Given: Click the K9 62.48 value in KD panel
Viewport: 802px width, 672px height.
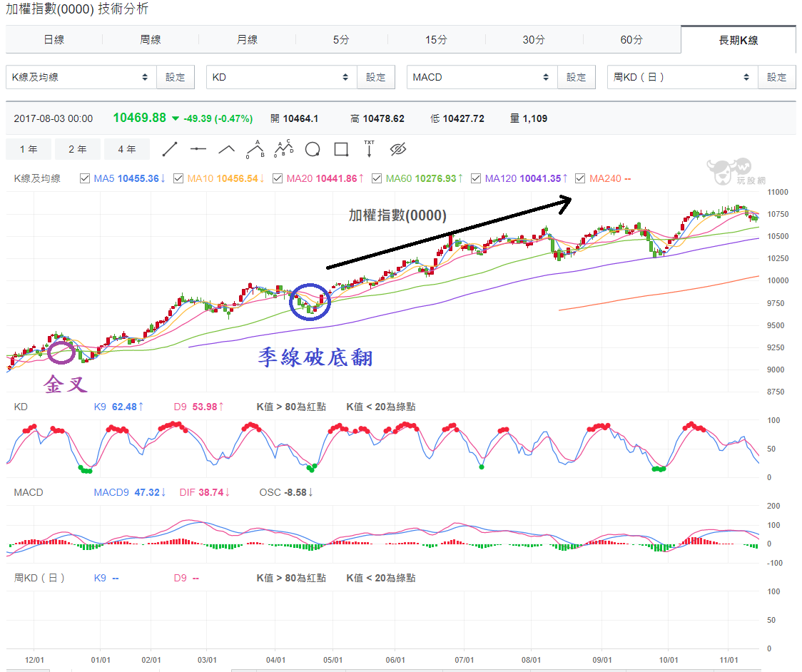Looking at the screenshot, I should click(118, 407).
